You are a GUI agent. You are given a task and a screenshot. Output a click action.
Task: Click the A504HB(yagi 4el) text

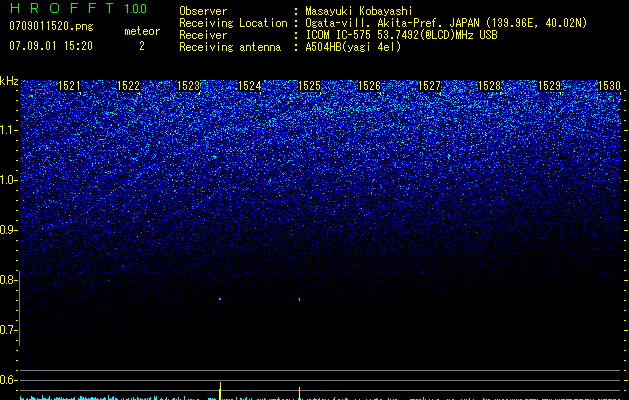353,47
